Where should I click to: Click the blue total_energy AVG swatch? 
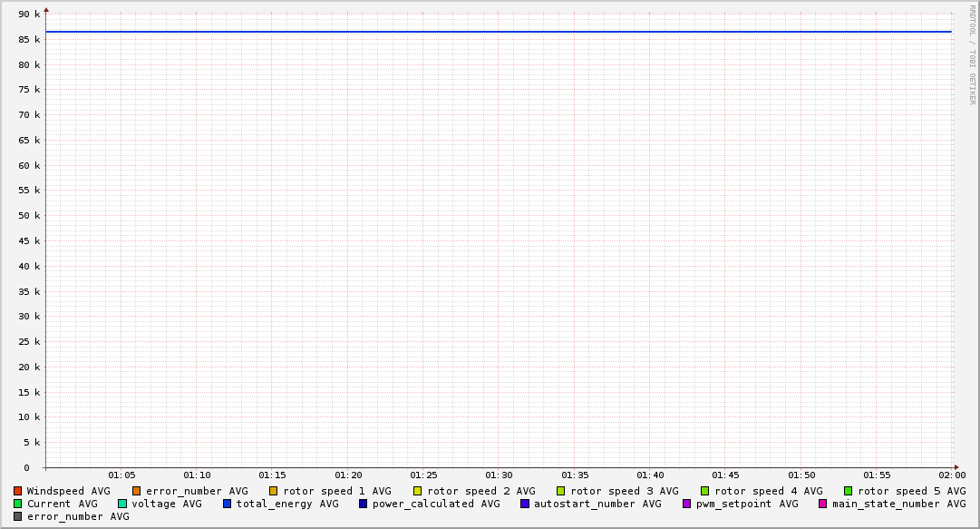pos(228,504)
